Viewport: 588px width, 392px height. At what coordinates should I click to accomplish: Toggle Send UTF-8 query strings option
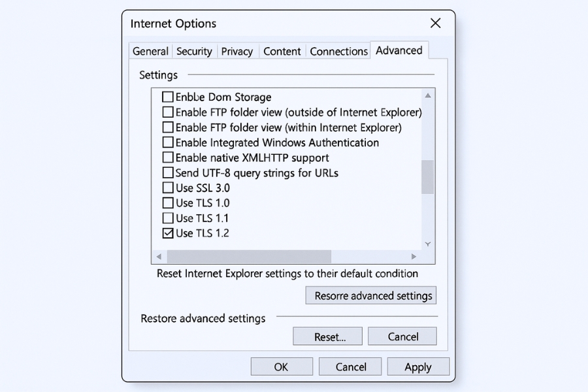168,173
